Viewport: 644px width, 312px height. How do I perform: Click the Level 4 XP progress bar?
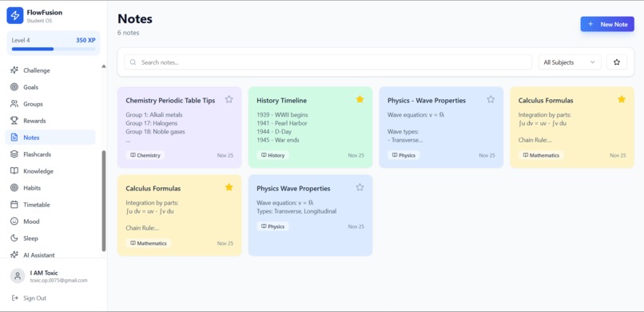coord(54,49)
